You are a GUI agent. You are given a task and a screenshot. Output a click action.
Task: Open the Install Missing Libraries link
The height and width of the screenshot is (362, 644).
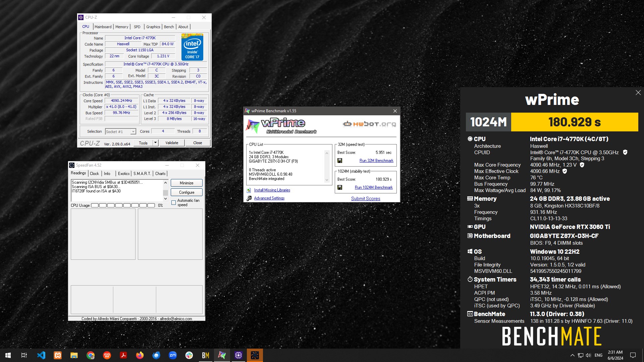click(272, 190)
